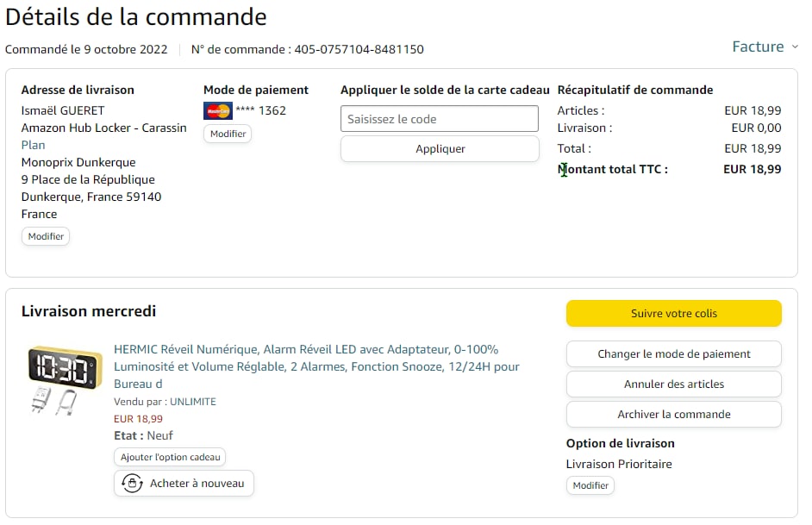Select Changer le mode de paiement
Image resolution: width=812 pixels, height=525 pixels.
point(673,353)
